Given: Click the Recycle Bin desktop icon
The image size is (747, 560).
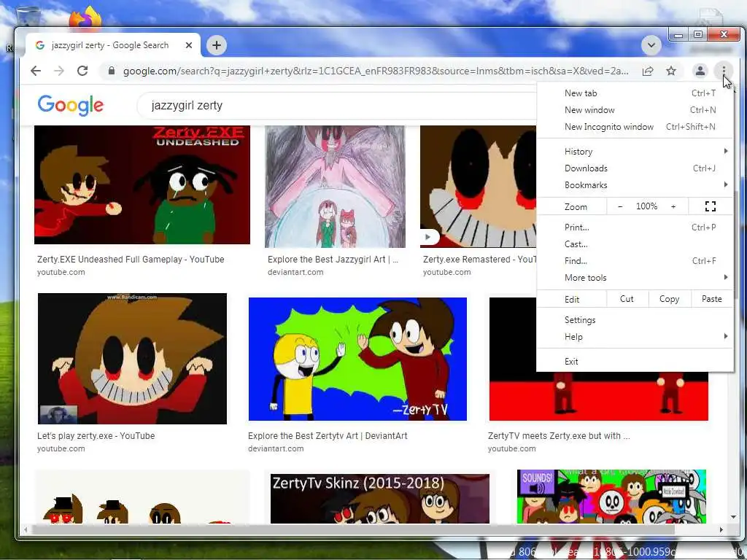Looking at the screenshot, I should (x=28, y=17).
